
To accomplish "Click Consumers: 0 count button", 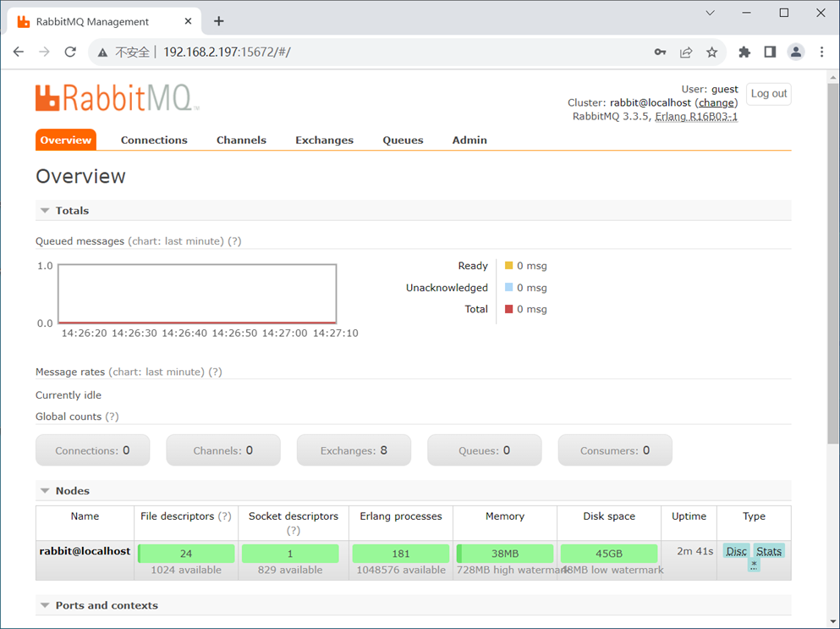I will (615, 450).
